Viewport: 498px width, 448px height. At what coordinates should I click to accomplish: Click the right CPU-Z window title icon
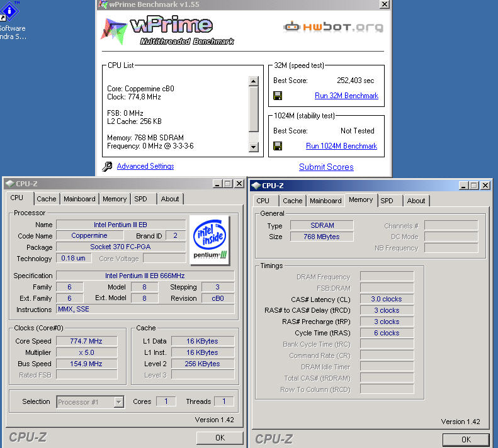256,186
